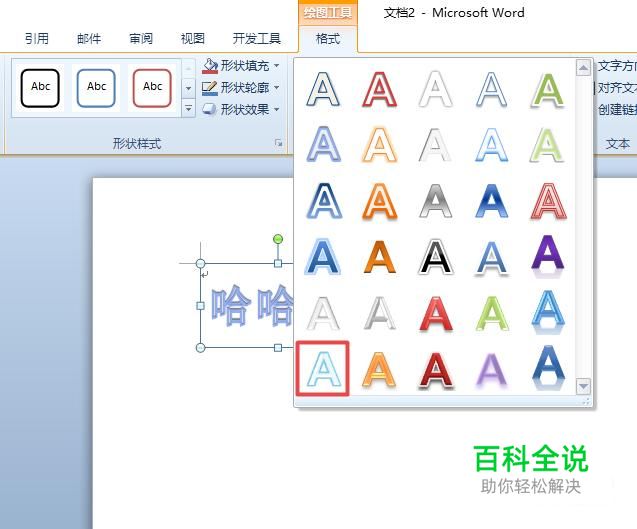
Task: Click the 形状轮廓 pencil icon
Action: (x=210, y=88)
